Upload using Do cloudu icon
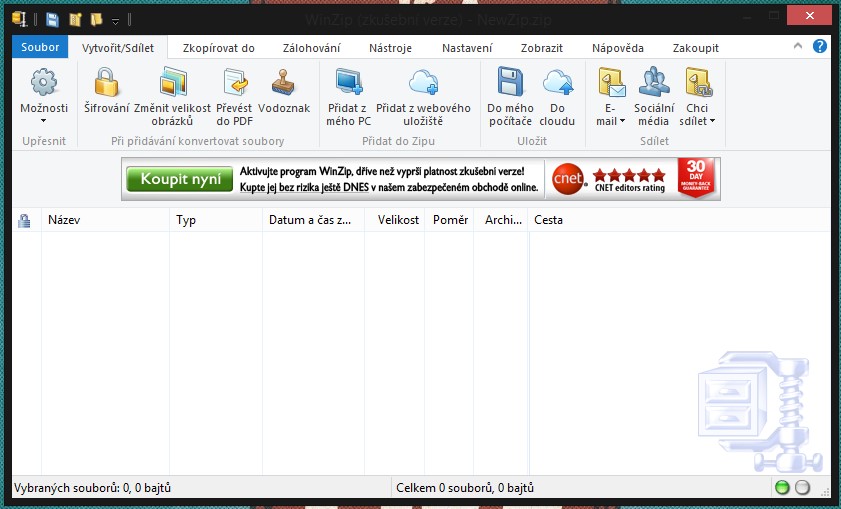This screenshot has height=509, width=841. click(558, 82)
